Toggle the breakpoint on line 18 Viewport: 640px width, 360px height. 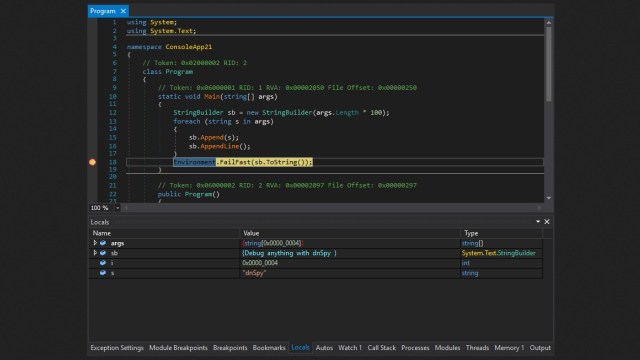[x=92, y=162]
